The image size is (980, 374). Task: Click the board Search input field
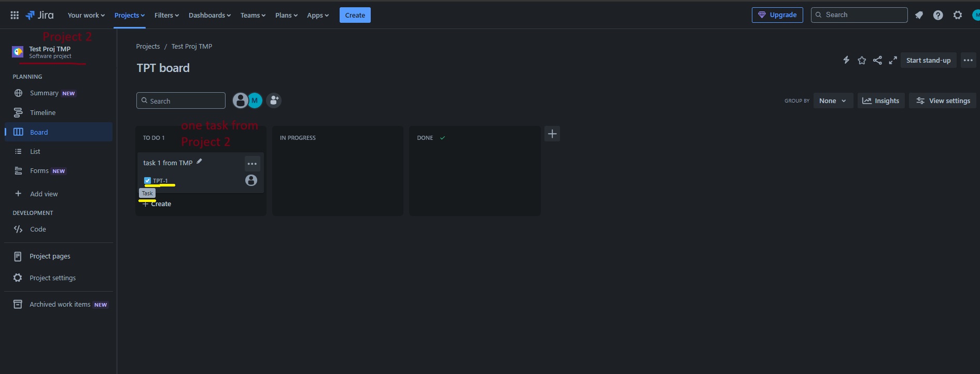tap(181, 100)
